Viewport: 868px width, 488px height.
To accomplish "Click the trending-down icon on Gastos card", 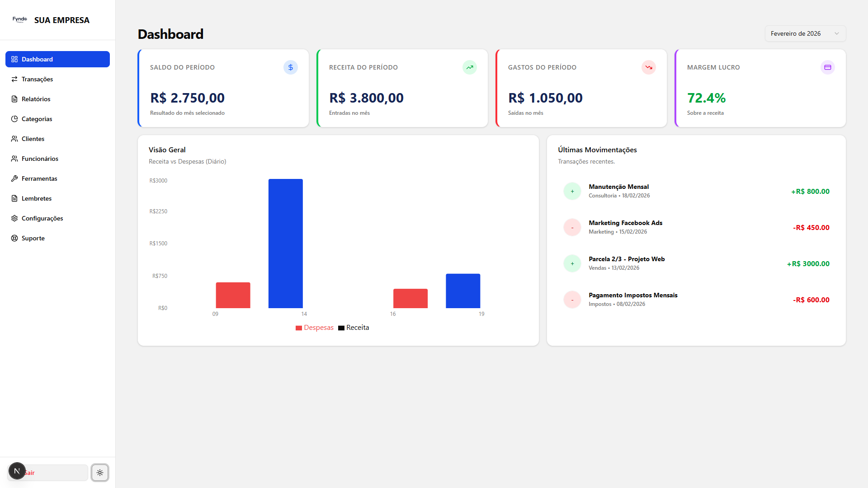I will (x=649, y=67).
